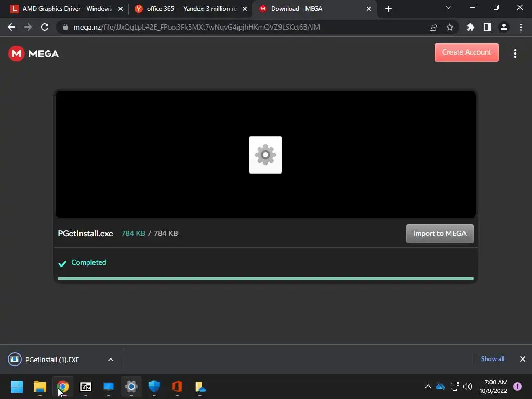Click the PGetInstall.exe file name
Image resolution: width=532 pixels, height=399 pixels.
click(x=86, y=233)
